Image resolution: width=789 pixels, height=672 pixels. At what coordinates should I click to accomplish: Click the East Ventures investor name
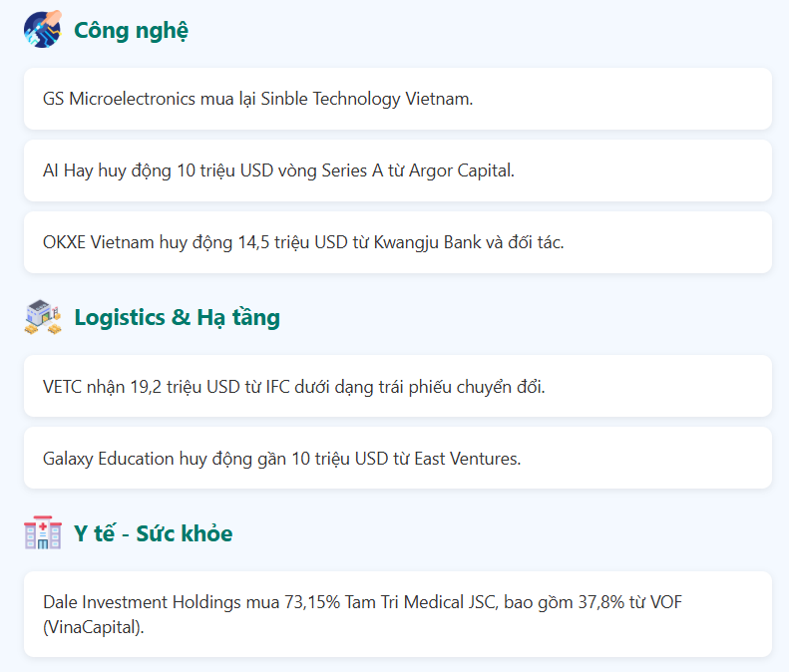pos(467,459)
